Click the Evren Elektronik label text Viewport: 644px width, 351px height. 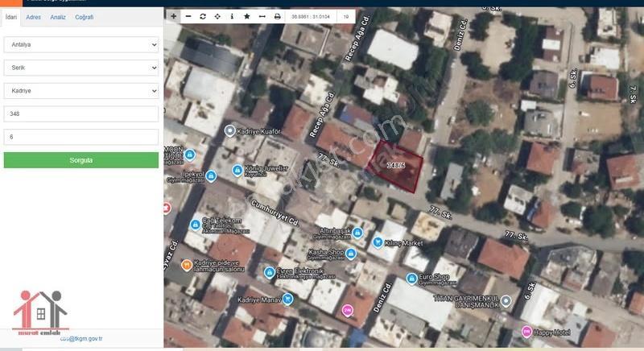click(300, 271)
